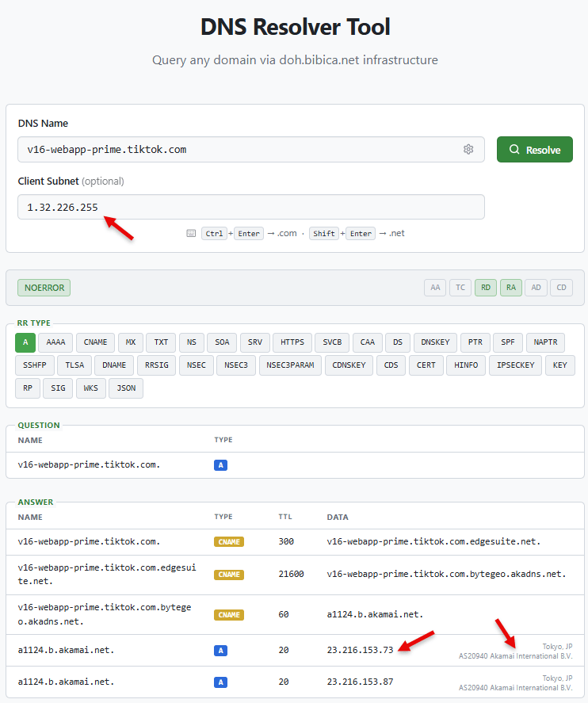
Task: Select the SIG record type
Action: point(58,388)
